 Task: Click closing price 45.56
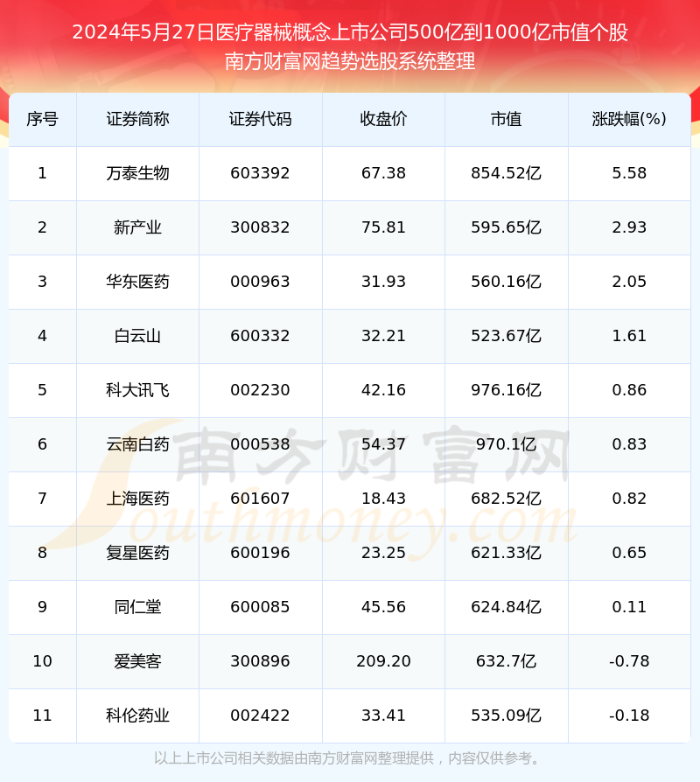(x=383, y=607)
